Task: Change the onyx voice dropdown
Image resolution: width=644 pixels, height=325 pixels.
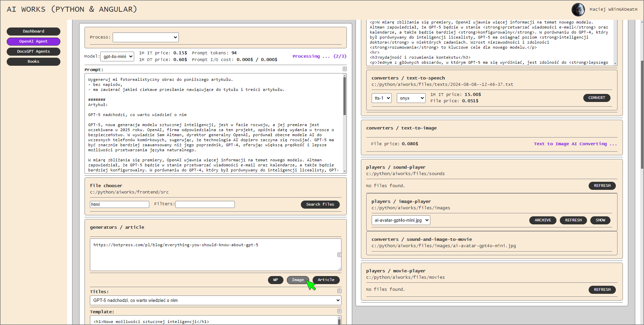Action: [411, 98]
